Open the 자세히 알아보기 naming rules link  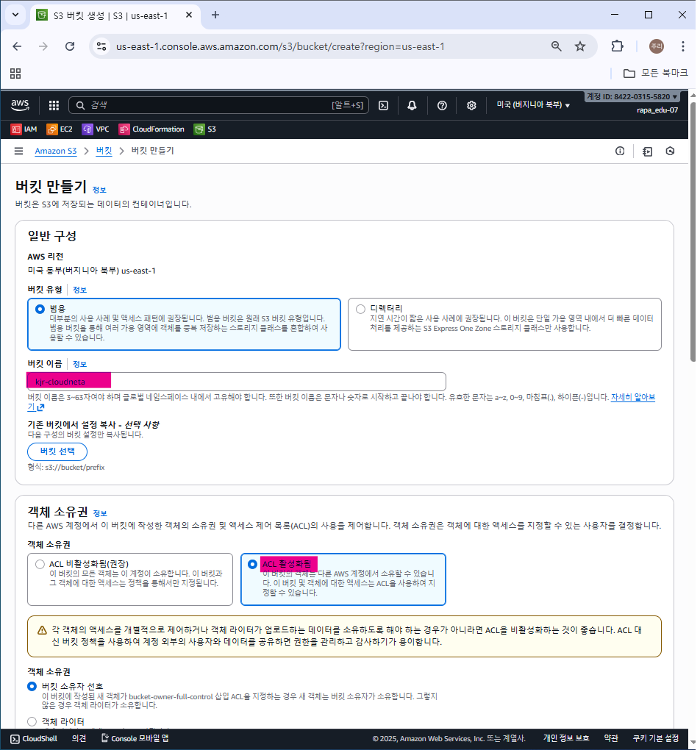click(x=632, y=397)
